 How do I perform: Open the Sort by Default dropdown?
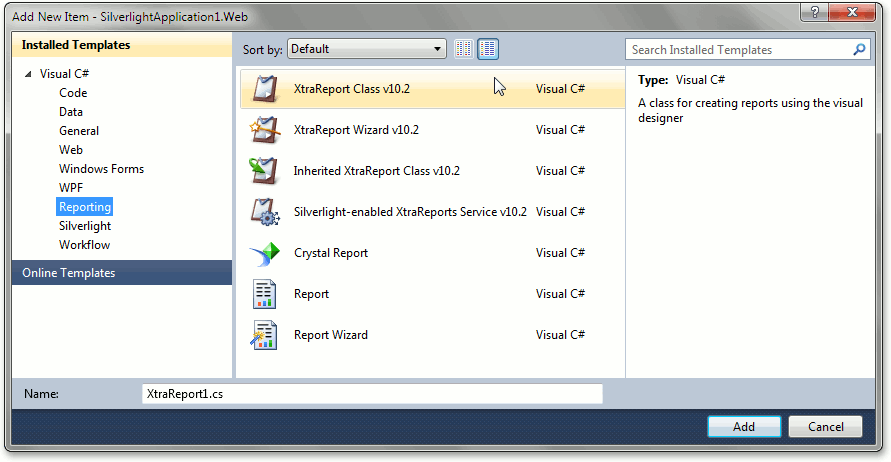(x=367, y=49)
